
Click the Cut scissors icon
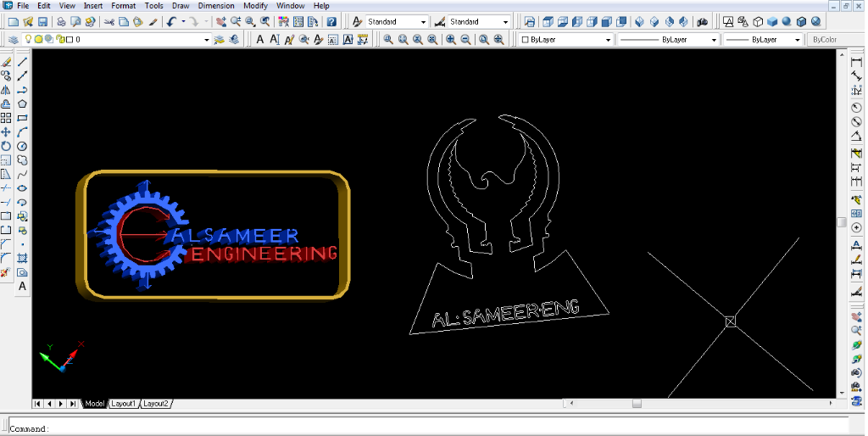(x=109, y=21)
